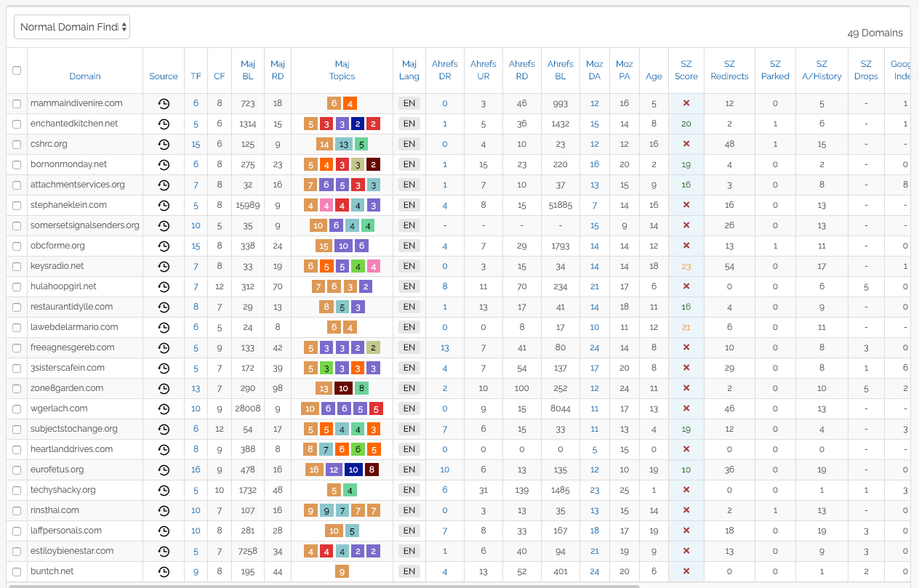Click keysradio.net source clock icon
The image size is (919, 588).
[x=164, y=266]
